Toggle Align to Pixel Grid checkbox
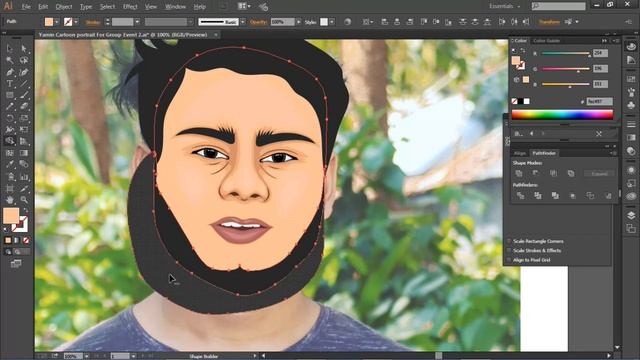The width and height of the screenshot is (640, 360). pos(509,260)
